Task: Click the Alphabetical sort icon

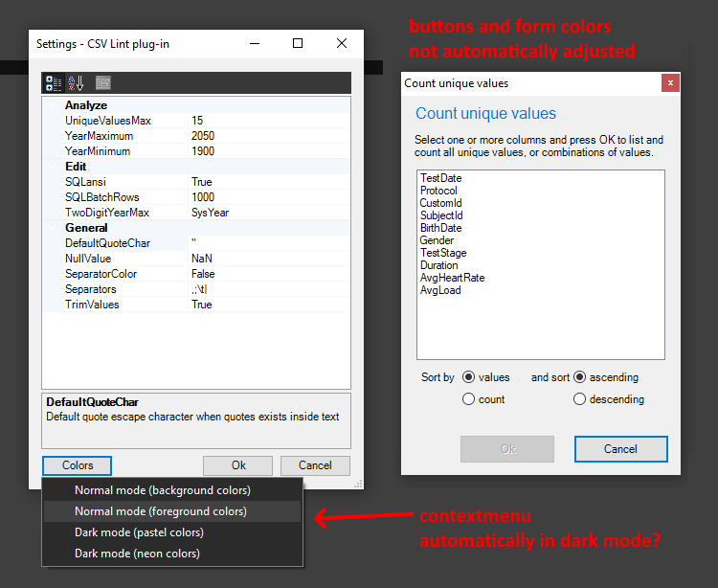Action: point(76,83)
